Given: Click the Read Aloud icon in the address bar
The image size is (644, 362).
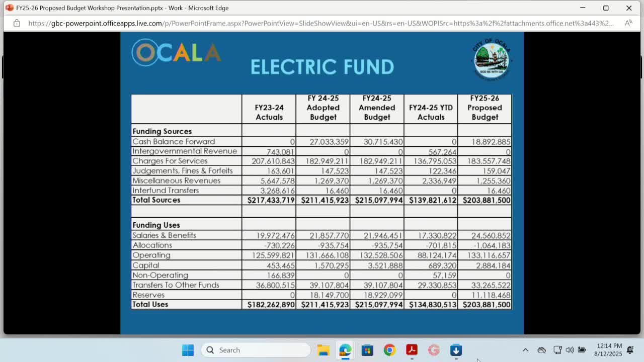Looking at the screenshot, I should [628, 23].
